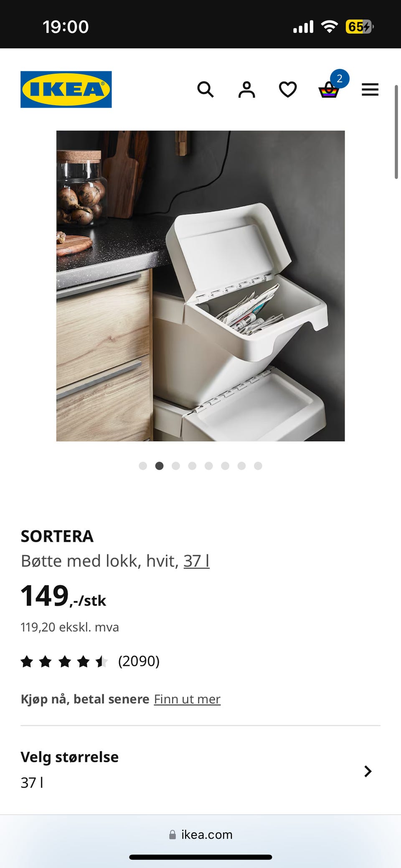
Task: Open the search magnifier icon
Action: click(206, 89)
